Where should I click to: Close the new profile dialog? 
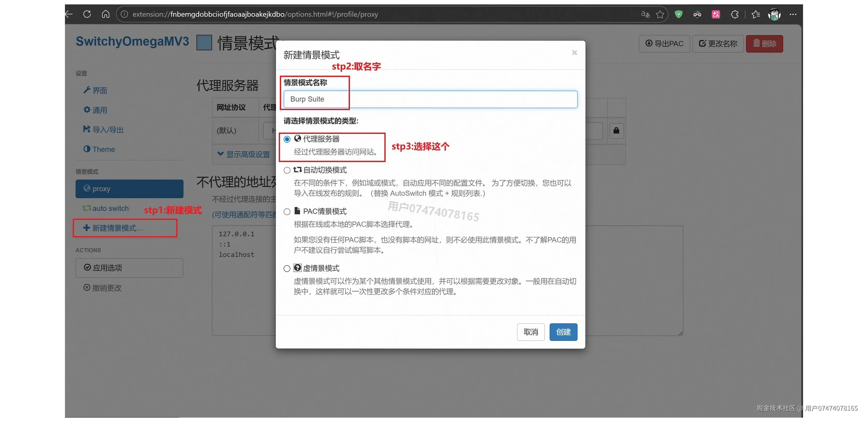point(575,52)
